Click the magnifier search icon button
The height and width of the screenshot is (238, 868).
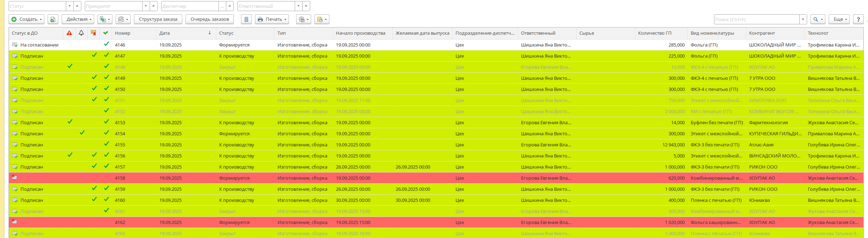(818, 19)
